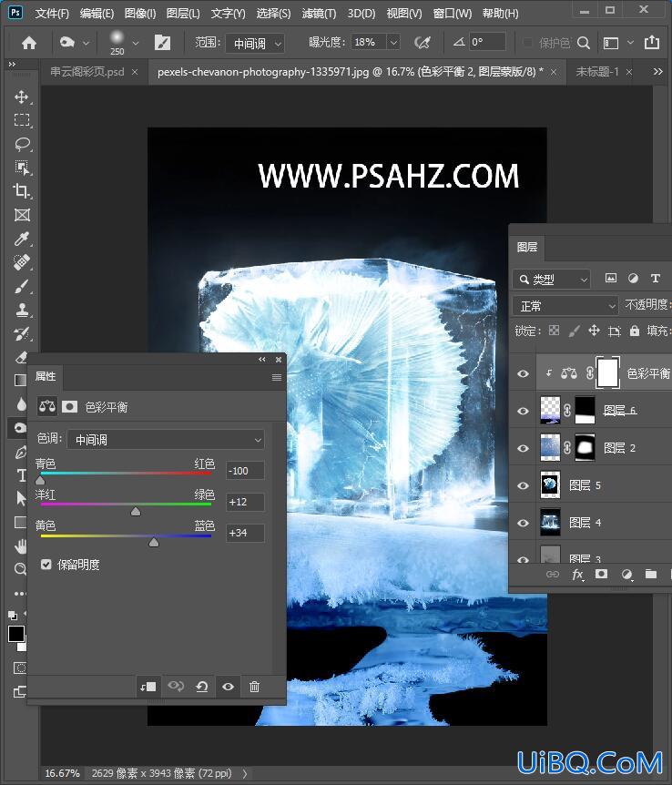Select the Object Selection tool

coord(21,168)
